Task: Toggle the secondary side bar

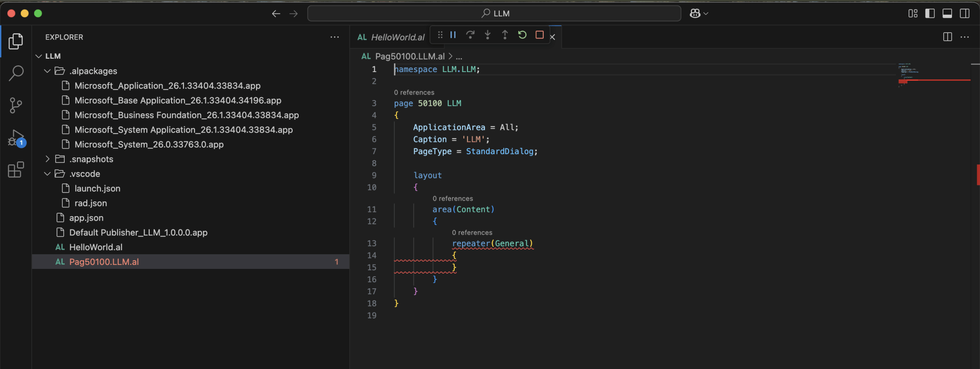Action: pyautogui.click(x=965, y=13)
